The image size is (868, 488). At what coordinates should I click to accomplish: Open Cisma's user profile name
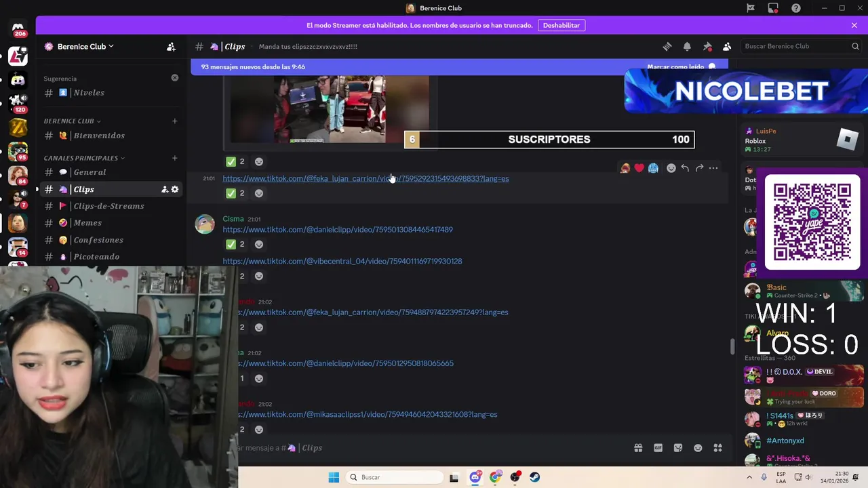click(x=233, y=219)
